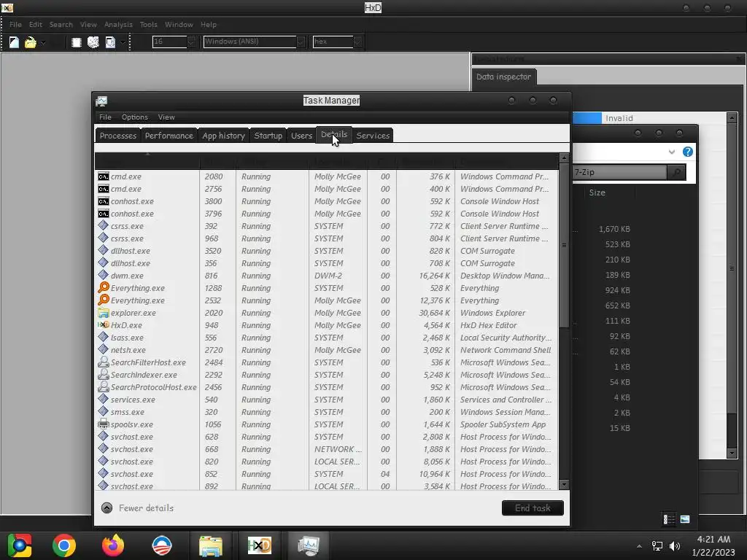This screenshot has height=560, width=747.
Task: Select the conhost.exe icon with PID 3800
Action: (104, 201)
